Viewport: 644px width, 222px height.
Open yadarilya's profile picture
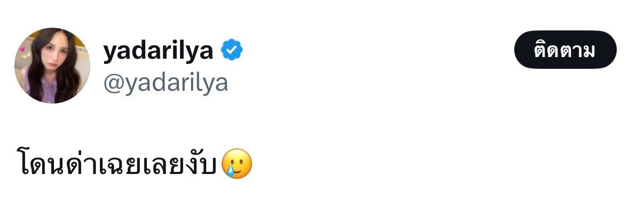click(x=52, y=66)
